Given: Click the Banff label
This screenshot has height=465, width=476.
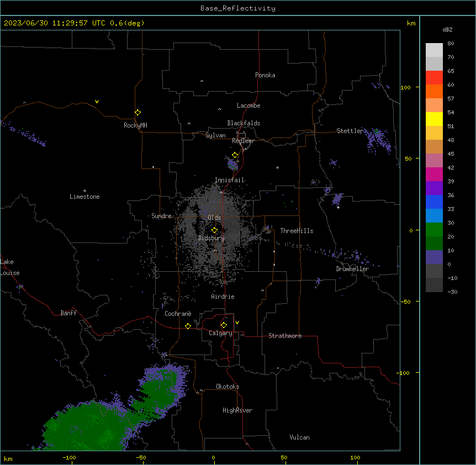Looking at the screenshot, I should pyautogui.click(x=68, y=313).
